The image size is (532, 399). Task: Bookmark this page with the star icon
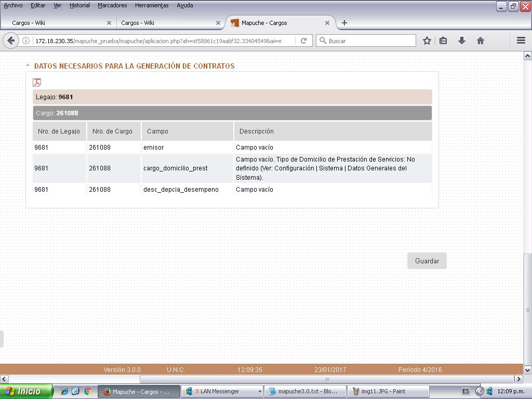pyautogui.click(x=427, y=41)
